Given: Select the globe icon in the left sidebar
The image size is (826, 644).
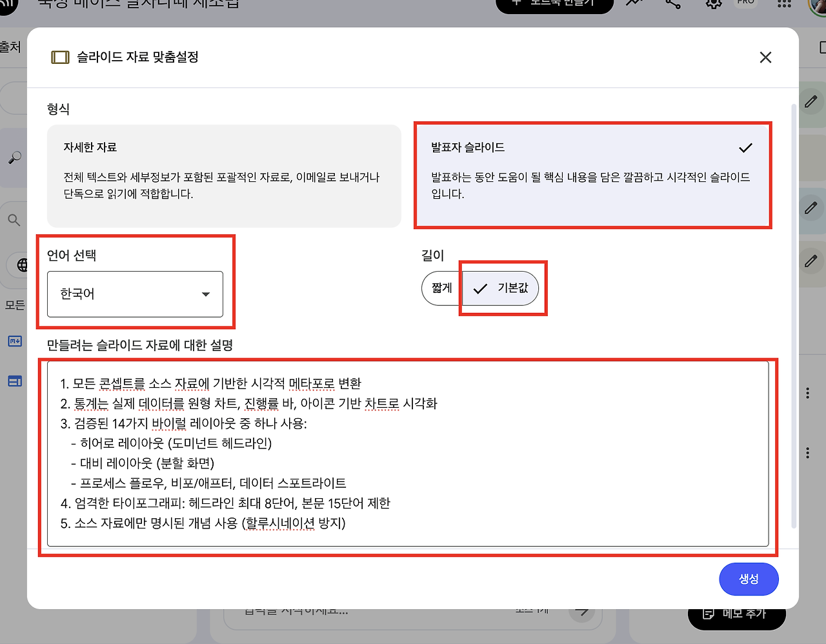Looking at the screenshot, I should (19, 265).
